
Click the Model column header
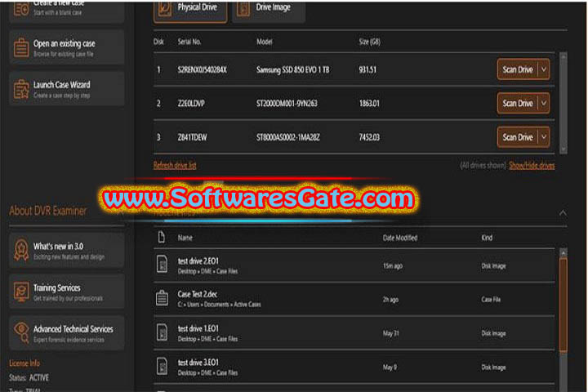pyautogui.click(x=265, y=42)
